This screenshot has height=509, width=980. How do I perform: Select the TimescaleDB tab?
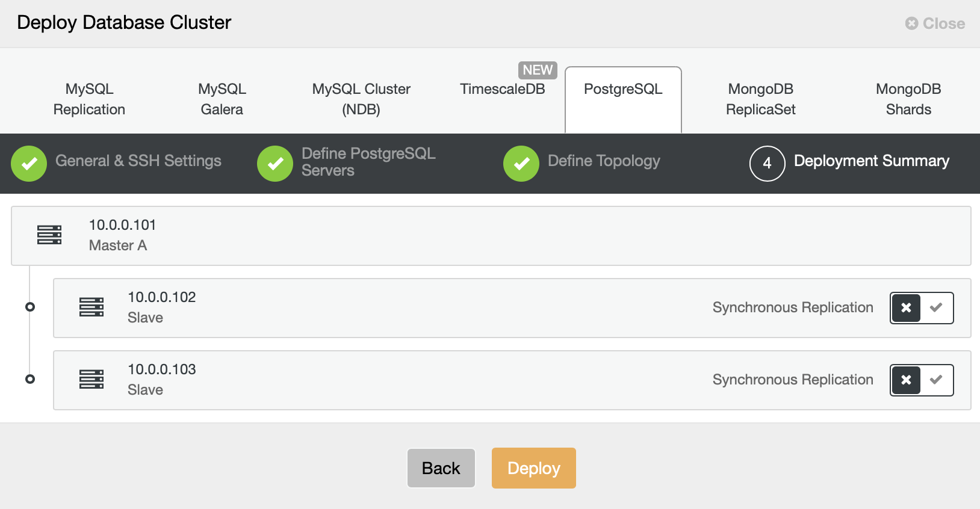click(x=503, y=89)
